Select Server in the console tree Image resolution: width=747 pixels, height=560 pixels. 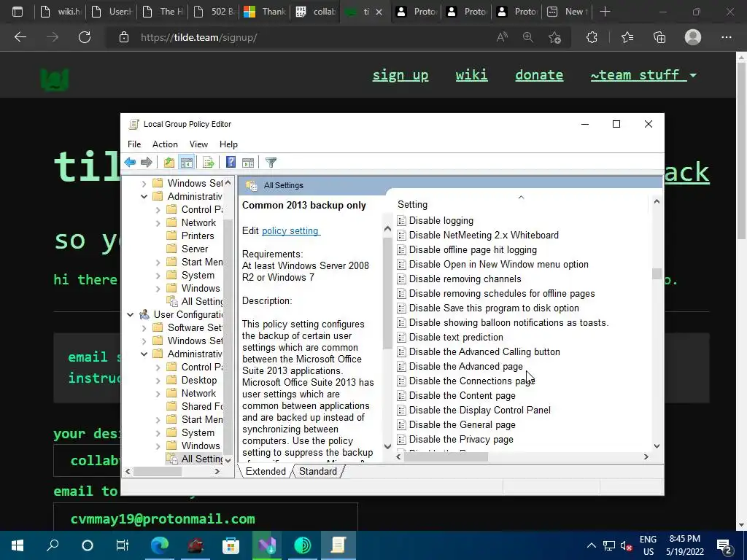(x=194, y=249)
